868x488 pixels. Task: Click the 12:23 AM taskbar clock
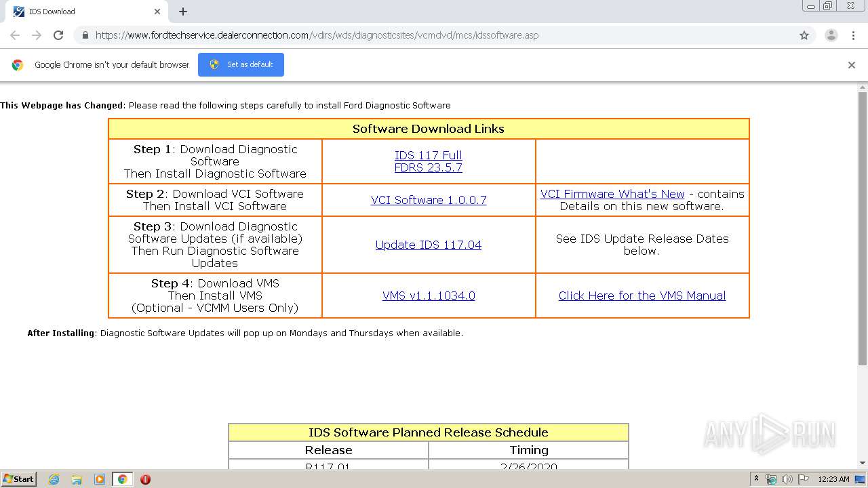pos(833,479)
